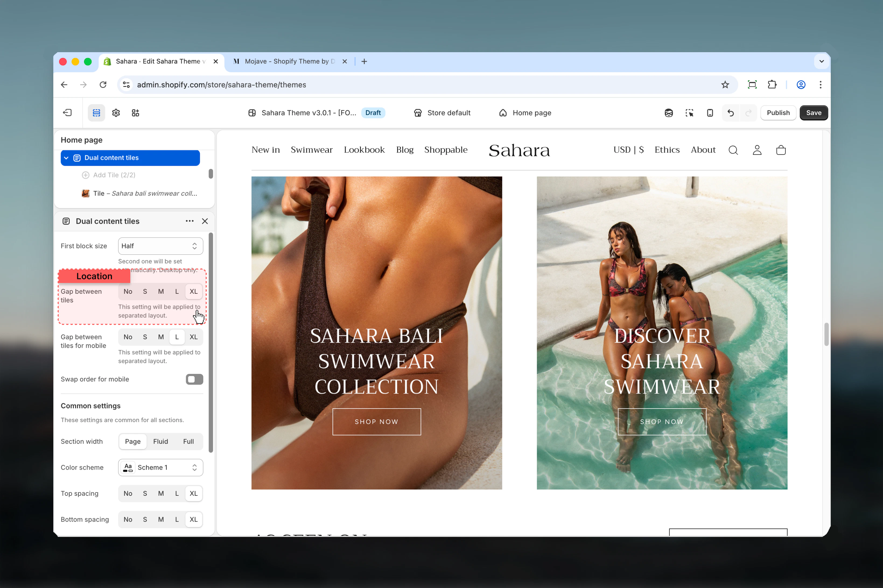The height and width of the screenshot is (588, 883).
Task: Switch to mobile preview icon
Action: click(710, 113)
